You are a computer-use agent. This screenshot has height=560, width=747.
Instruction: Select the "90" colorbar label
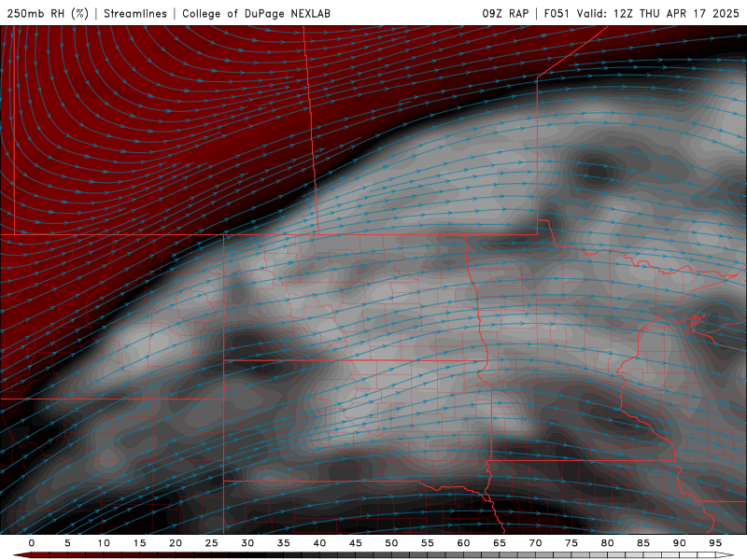pyautogui.click(x=679, y=543)
